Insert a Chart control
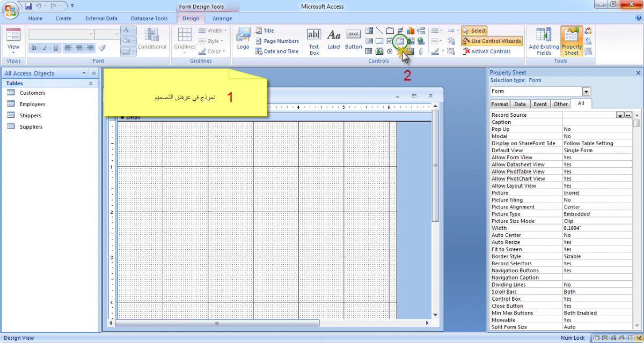 coord(411,31)
